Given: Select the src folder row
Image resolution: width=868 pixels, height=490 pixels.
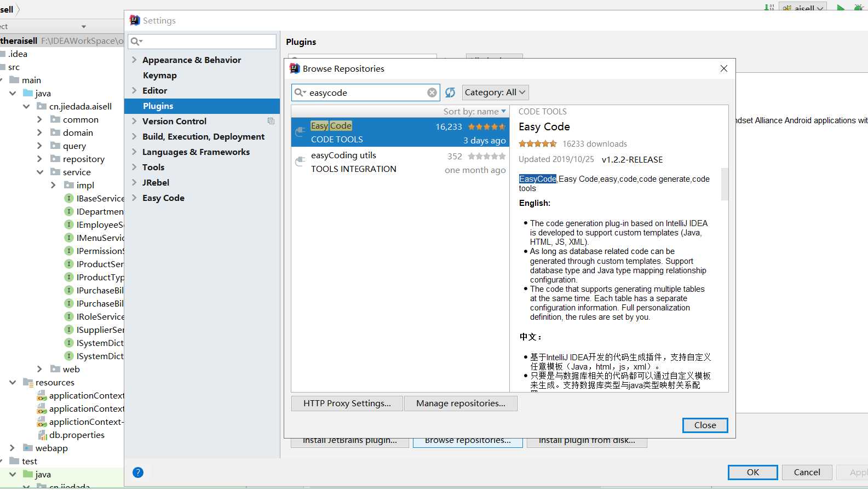Looking at the screenshot, I should pyautogui.click(x=62, y=67).
